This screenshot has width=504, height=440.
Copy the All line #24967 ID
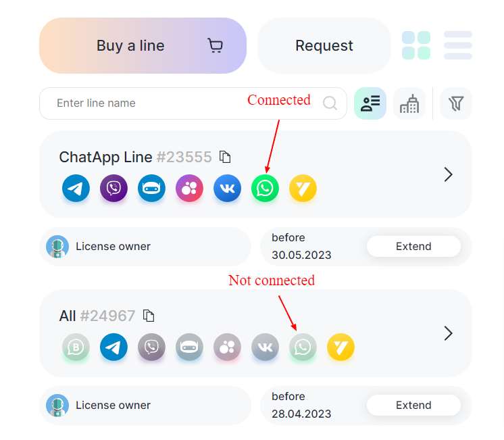(149, 316)
